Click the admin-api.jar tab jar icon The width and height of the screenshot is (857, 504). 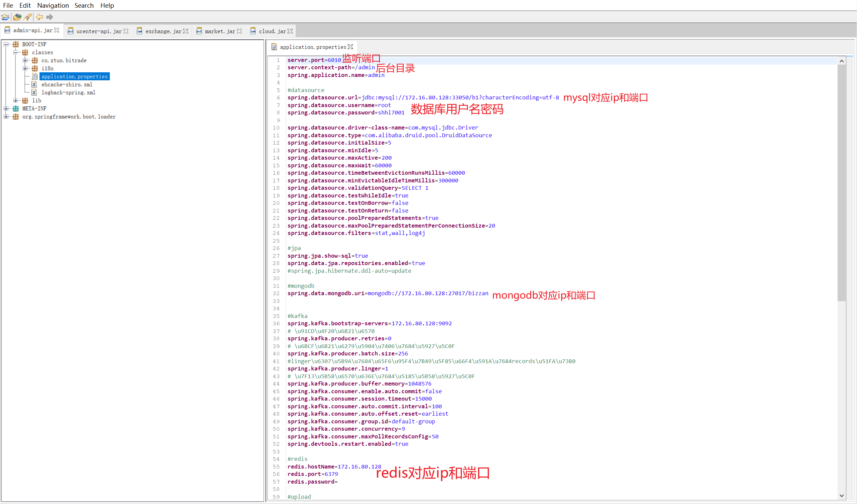point(7,30)
